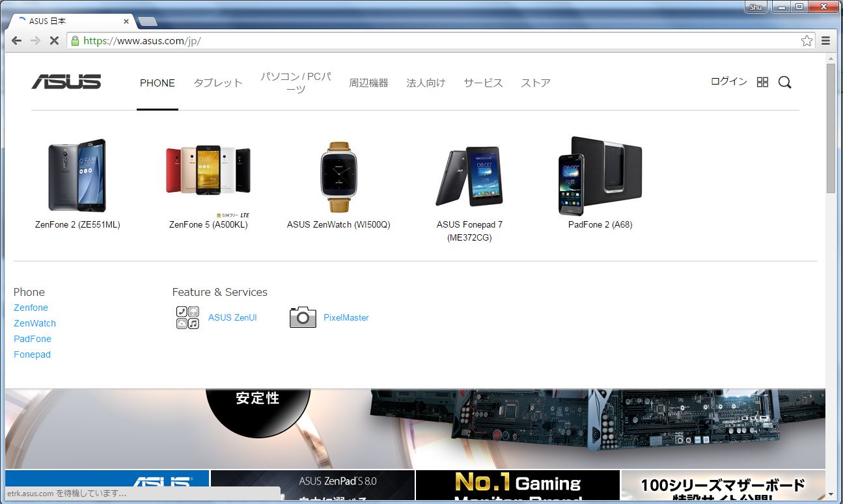Click the PadFone 2 (A68) product name
This screenshot has height=504, width=843.
(600, 224)
